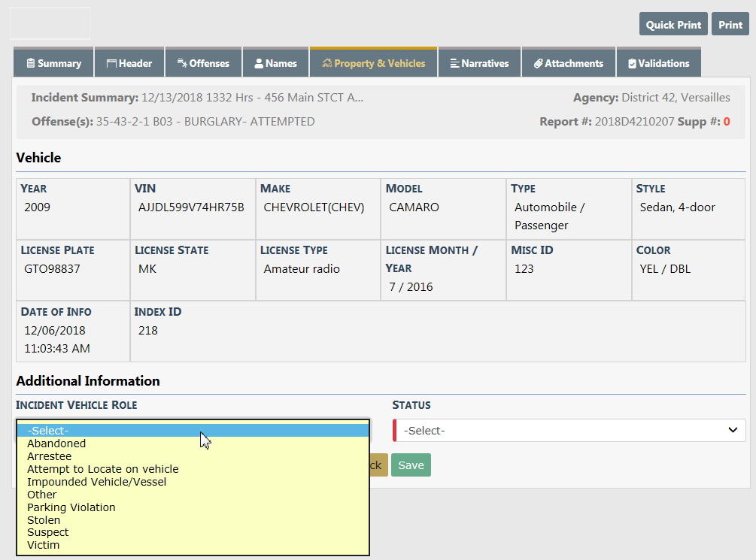Click the Summary tab clipboard icon
Viewport: 756px width, 560px height.
(31, 64)
